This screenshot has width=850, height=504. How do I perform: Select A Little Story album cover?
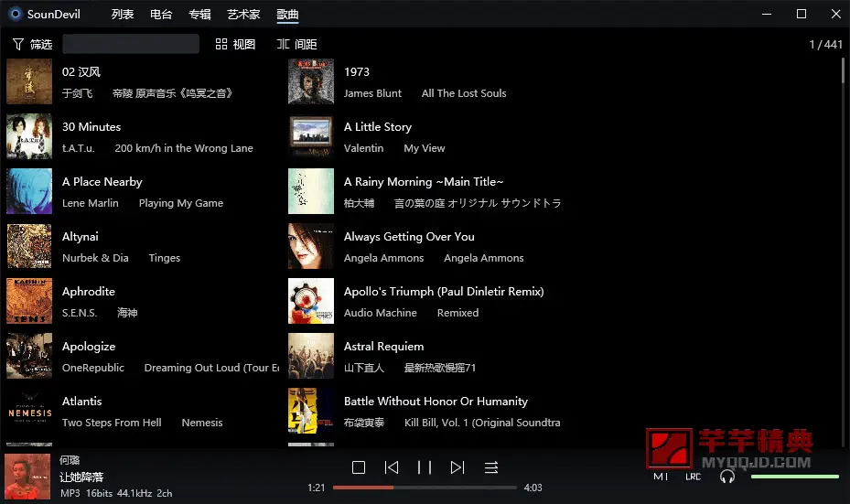[311, 136]
